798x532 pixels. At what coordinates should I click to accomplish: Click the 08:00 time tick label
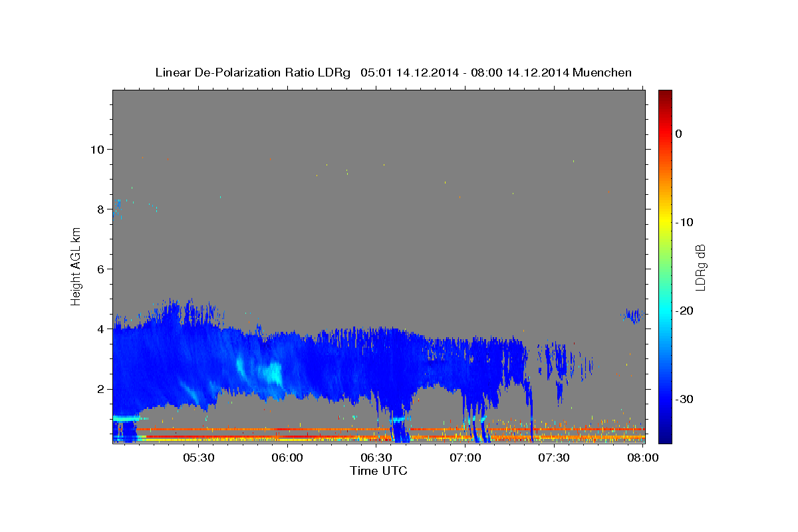point(643,458)
